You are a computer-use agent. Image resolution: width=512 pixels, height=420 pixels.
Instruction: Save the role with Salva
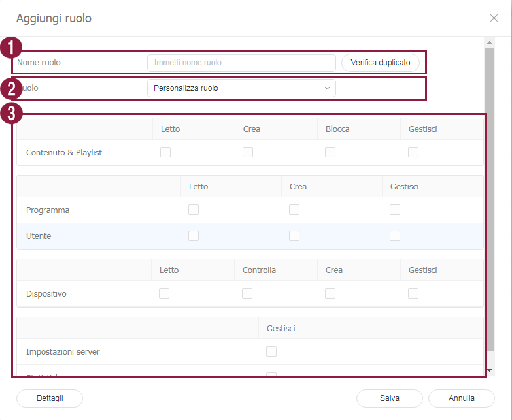tap(390, 398)
